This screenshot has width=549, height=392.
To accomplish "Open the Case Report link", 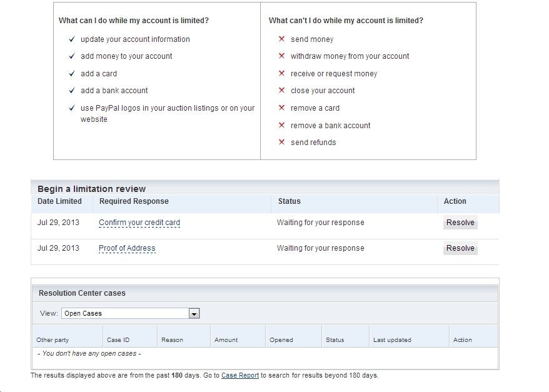I will tap(240, 376).
